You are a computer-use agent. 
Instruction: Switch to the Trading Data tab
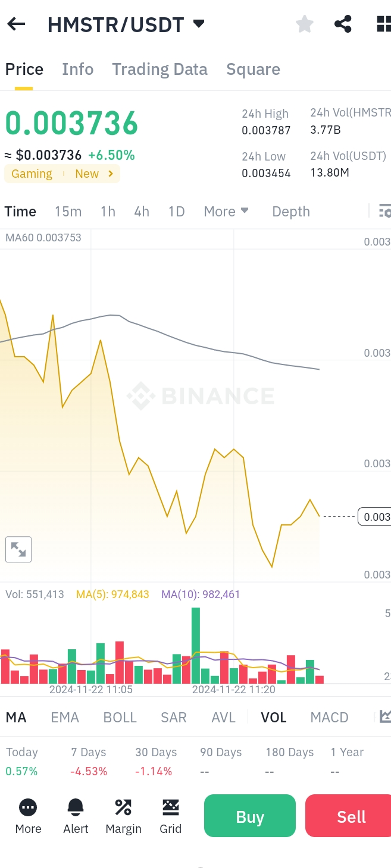[159, 70]
